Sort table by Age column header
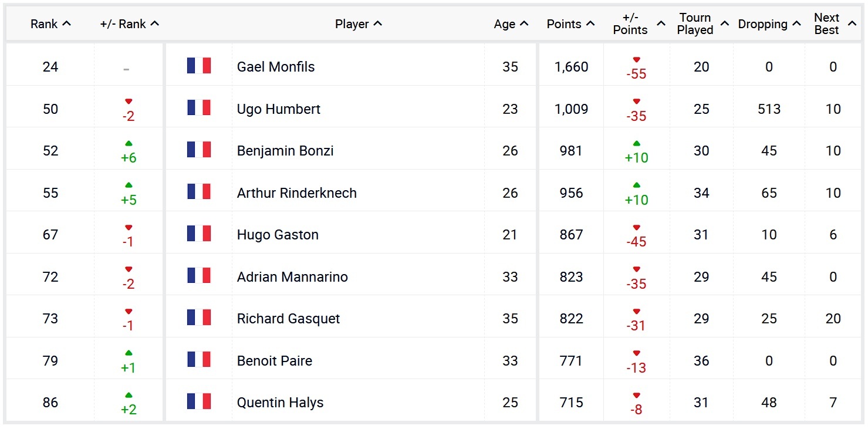This screenshot has height=429, width=868. (511, 24)
